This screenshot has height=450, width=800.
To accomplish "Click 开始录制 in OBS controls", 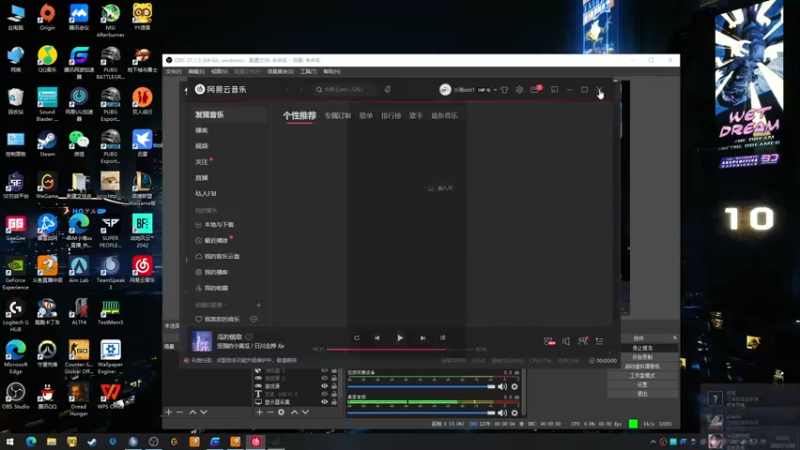I will pos(642,357).
